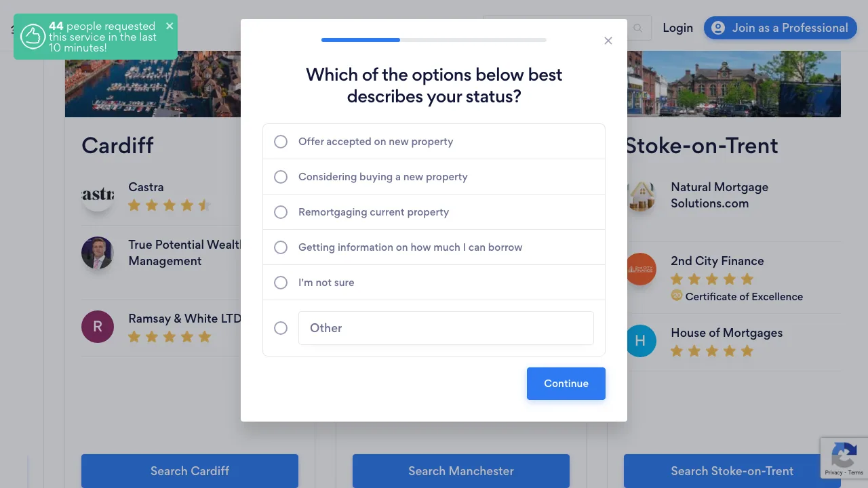Click the person icon on Join as a Professional
Screen dimensions: 868x488
tap(717, 28)
